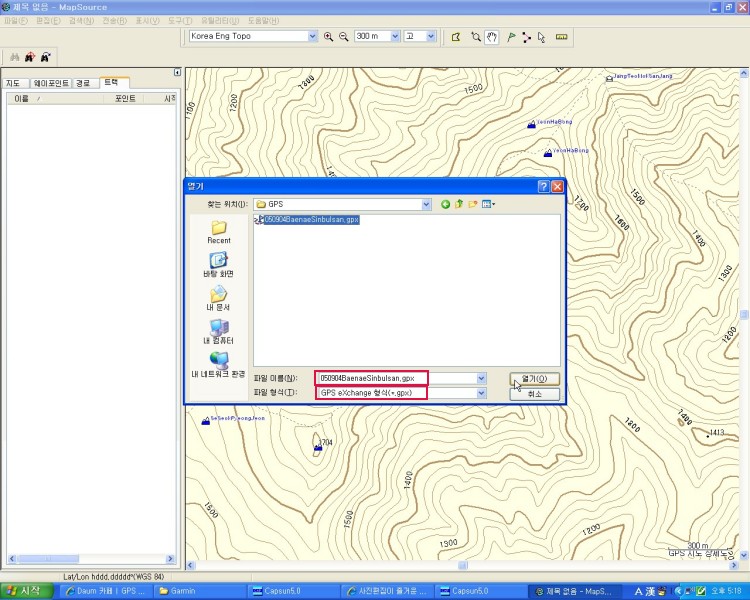Select the Distance measure ruler tool

562,37
